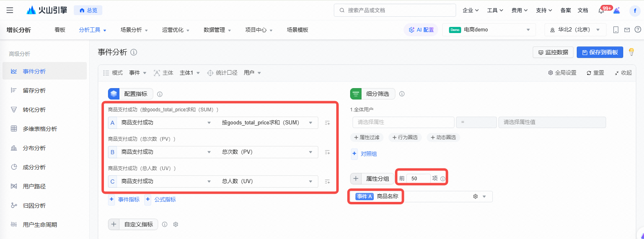Image resolution: width=644 pixels, height=239 pixels.
Task: Open the 工具 dropdown menu
Action: click(x=495, y=10)
